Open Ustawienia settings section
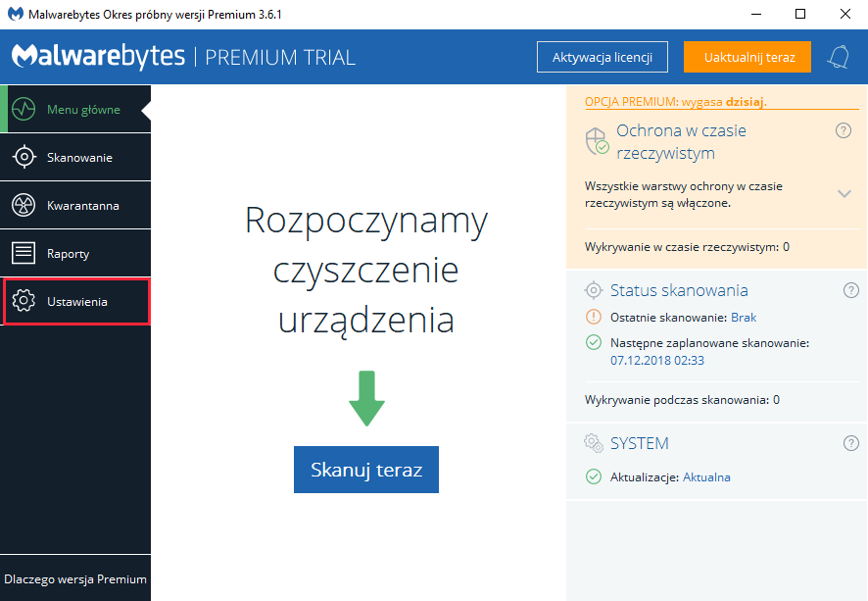The width and height of the screenshot is (868, 601). (x=76, y=301)
